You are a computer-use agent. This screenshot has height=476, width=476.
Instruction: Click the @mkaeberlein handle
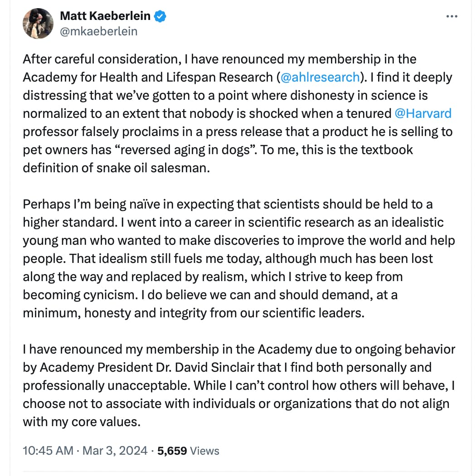[99, 31]
